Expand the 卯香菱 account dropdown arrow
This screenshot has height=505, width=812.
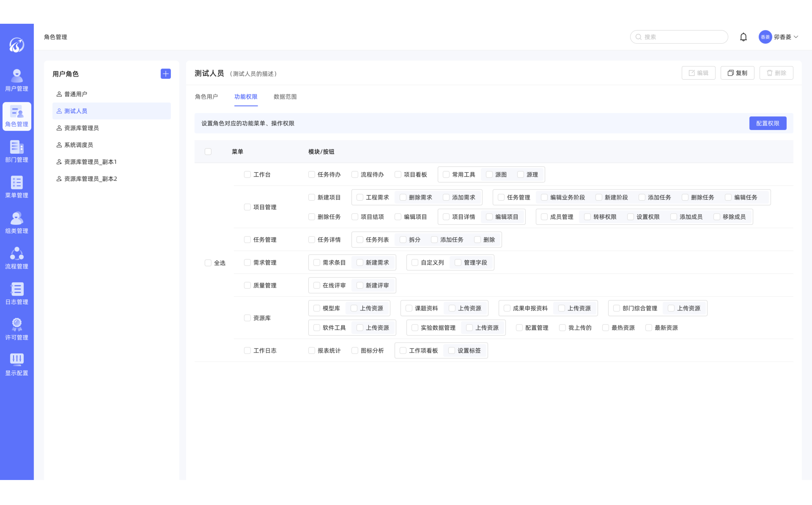tap(796, 37)
